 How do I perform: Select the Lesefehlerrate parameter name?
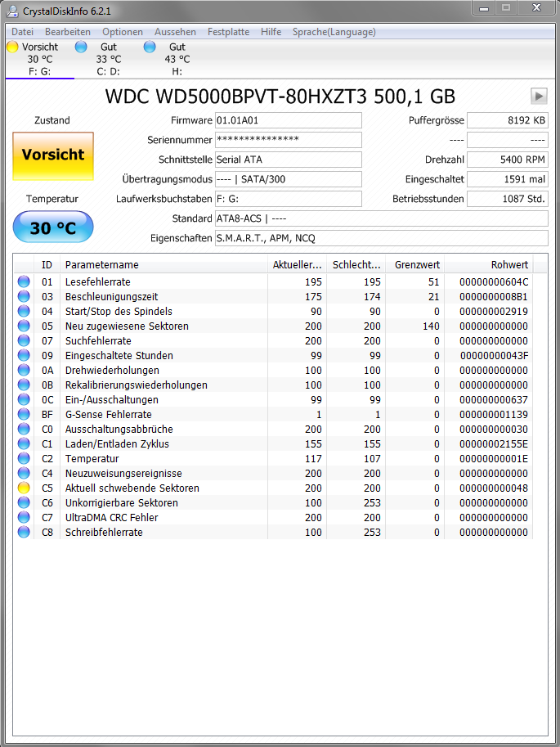click(x=97, y=282)
